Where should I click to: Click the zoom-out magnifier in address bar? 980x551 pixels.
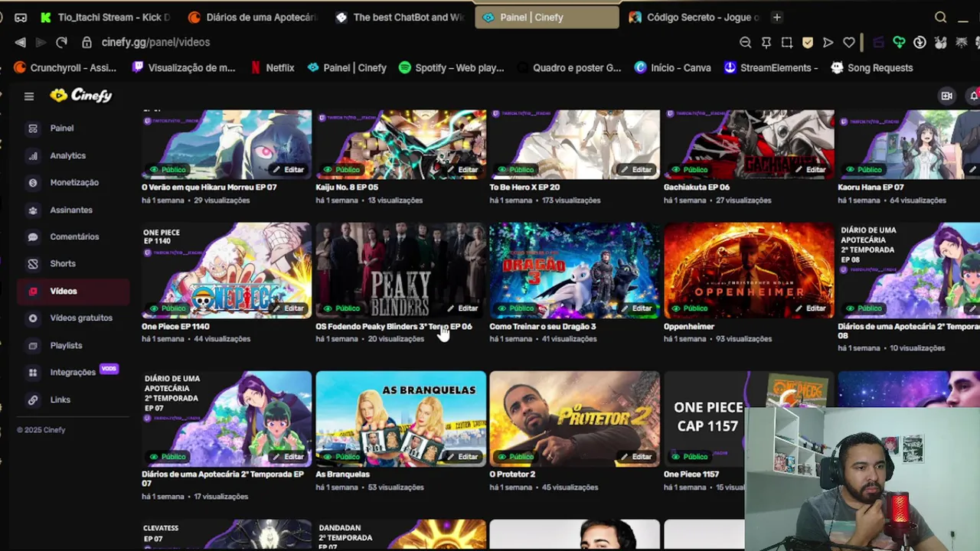745,43
